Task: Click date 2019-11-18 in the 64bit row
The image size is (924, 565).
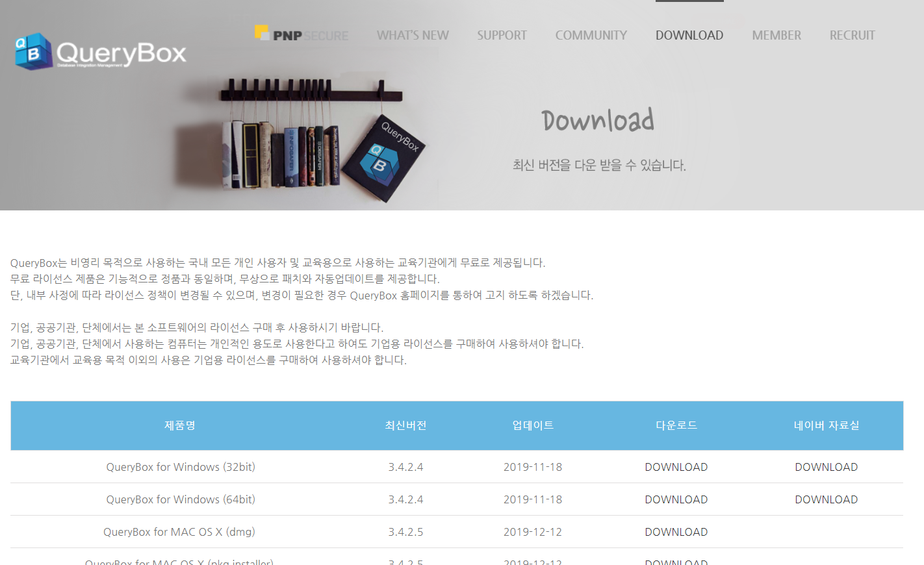Action: click(x=533, y=499)
